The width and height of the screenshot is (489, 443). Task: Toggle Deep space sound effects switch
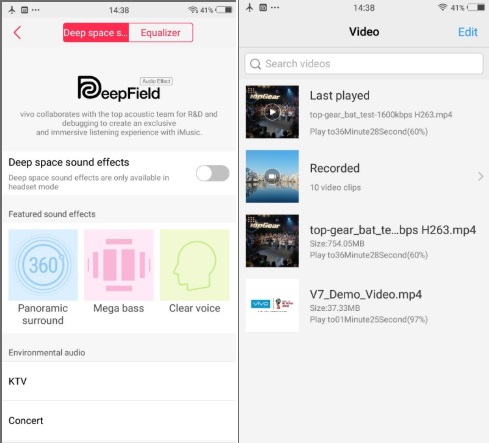pyautogui.click(x=213, y=173)
